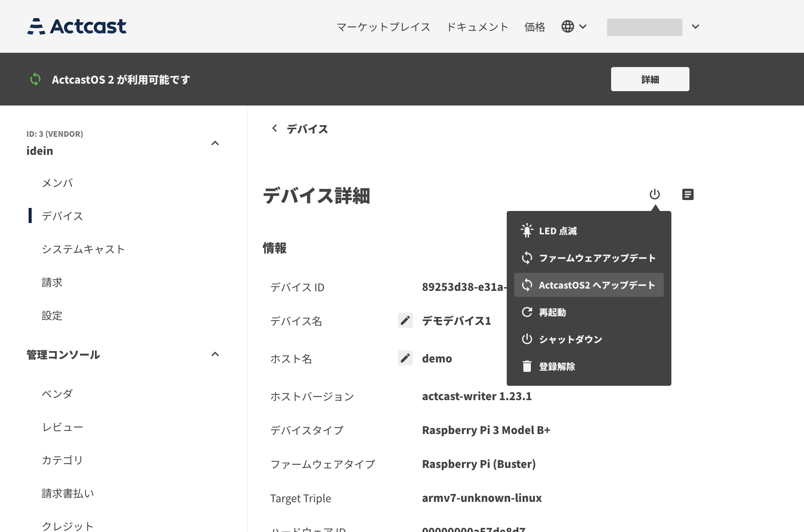Click the Actcast logo
This screenshot has width=804, height=532.
click(x=76, y=26)
